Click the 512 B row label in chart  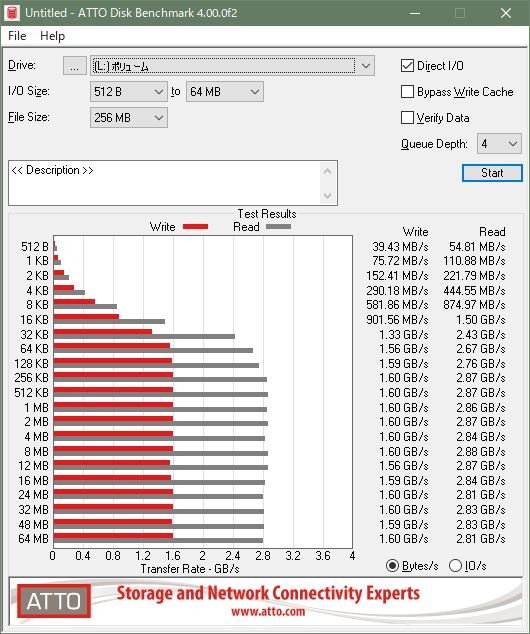tap(35, 247)
